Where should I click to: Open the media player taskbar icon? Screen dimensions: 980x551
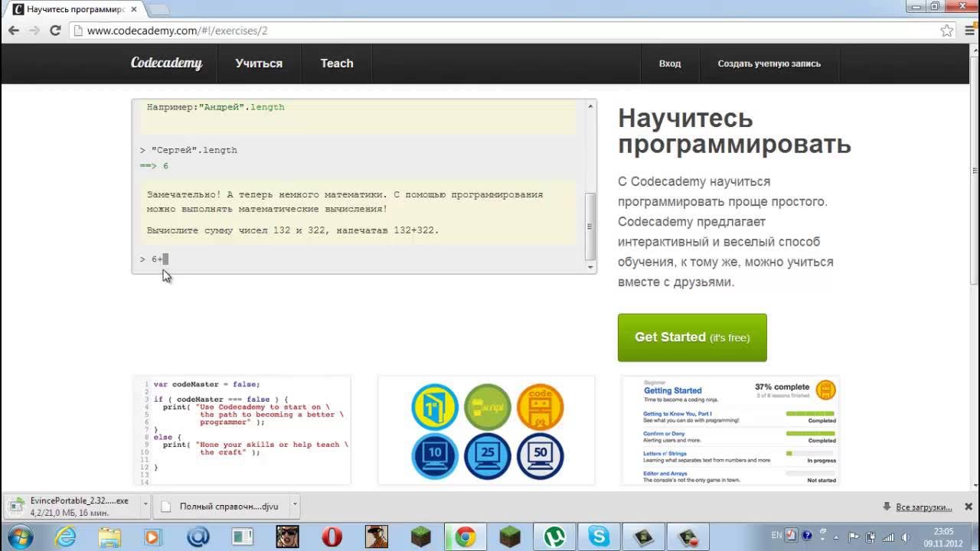click(x=153, y=537)
